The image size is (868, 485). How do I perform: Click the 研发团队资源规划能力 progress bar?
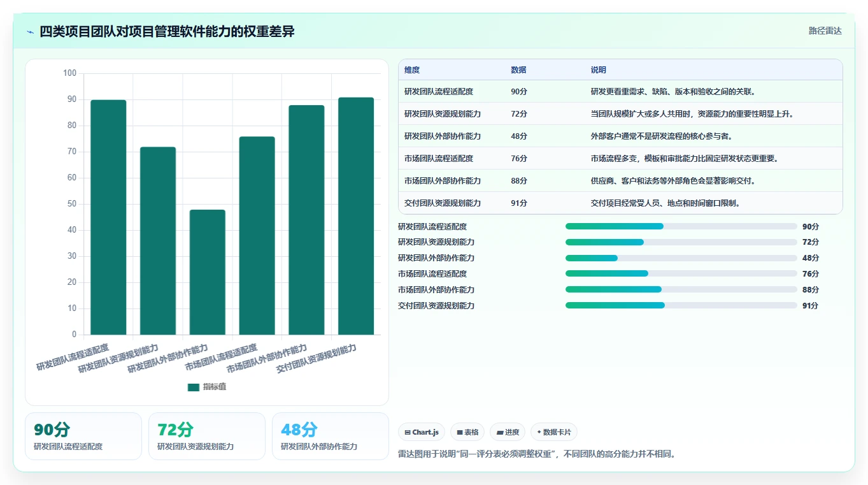tap(681, 242)
